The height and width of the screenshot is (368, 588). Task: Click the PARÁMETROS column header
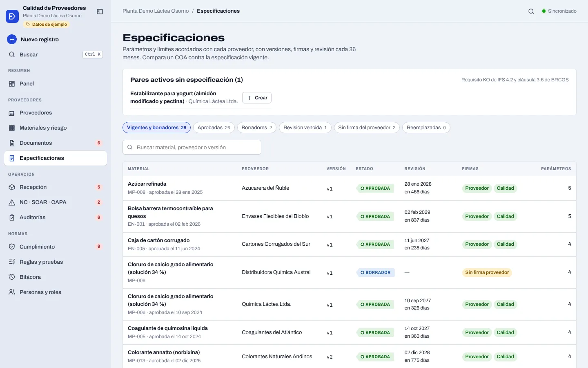coord(556,169)
